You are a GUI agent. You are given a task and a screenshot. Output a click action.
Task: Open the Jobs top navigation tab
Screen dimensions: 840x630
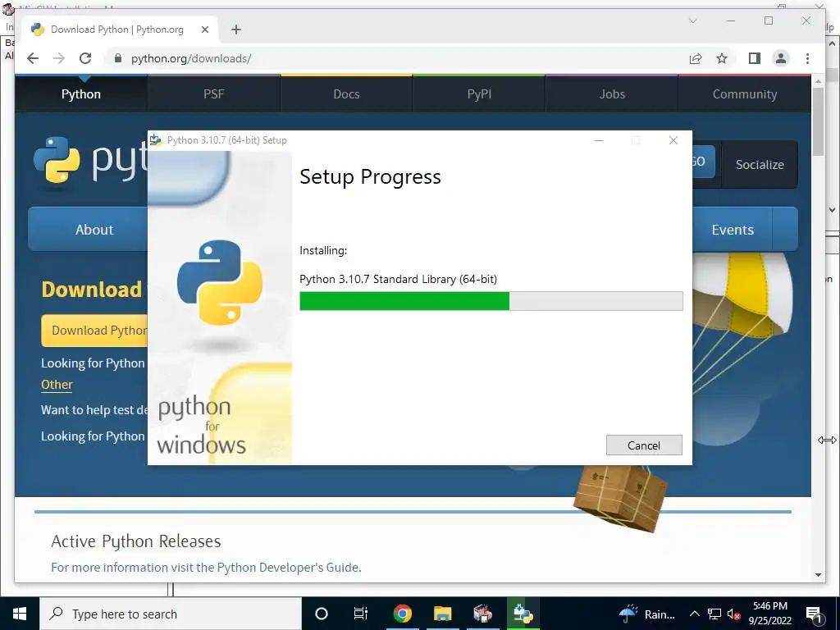(612, 94)
